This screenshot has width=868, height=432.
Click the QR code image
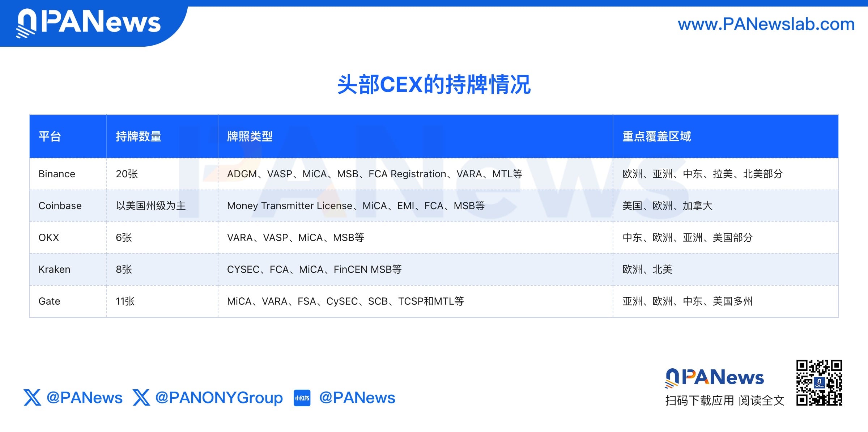pyautogui.click(x=819, y=382)
